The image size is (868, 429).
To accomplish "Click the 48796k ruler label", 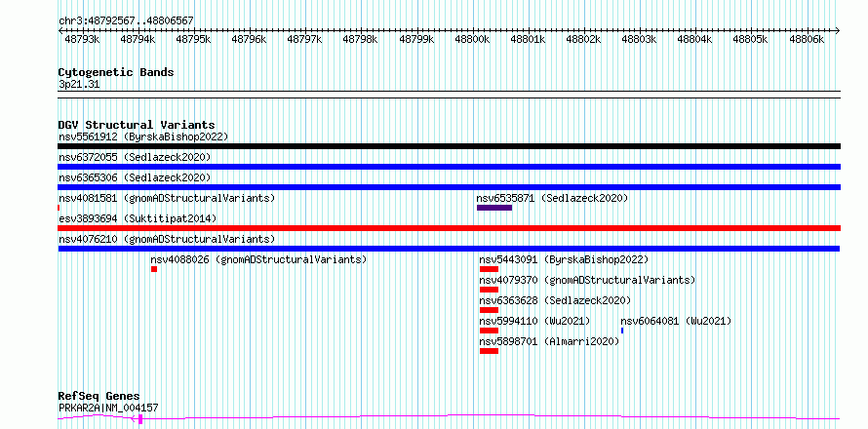I will tap(249, 40).
